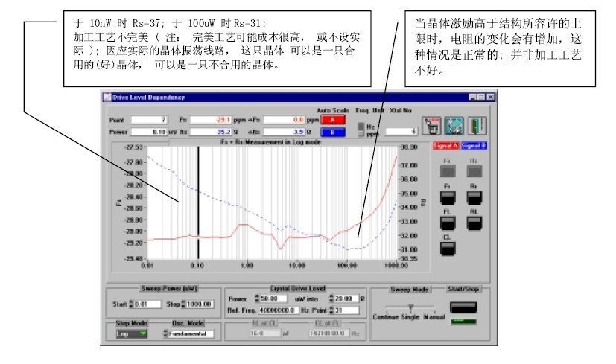Click the Sweep Power Stop value 1000.00
The height and width of the screenshot is (364, 616).
click(x=200, y=304)
